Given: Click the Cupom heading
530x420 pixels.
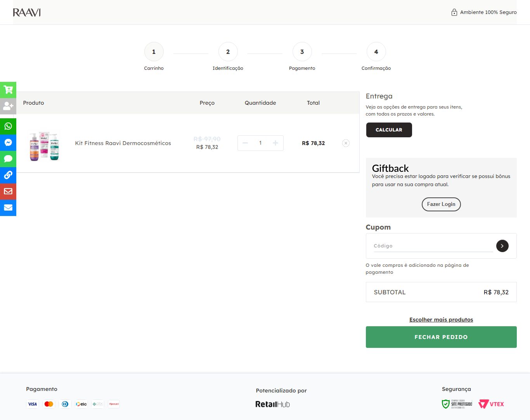Looking at the screenshot, I should coord(378,227).
